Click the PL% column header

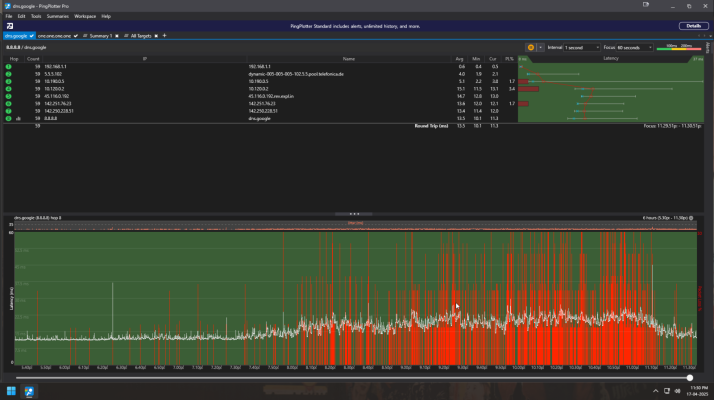pyautogui.click(x=509, y=59)
